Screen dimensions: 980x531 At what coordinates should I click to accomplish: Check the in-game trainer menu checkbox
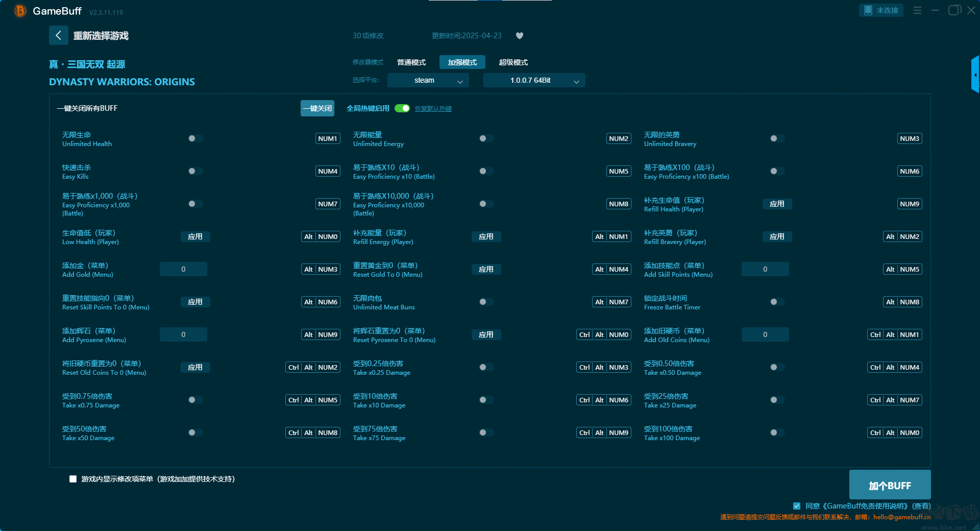pos(73,479)
